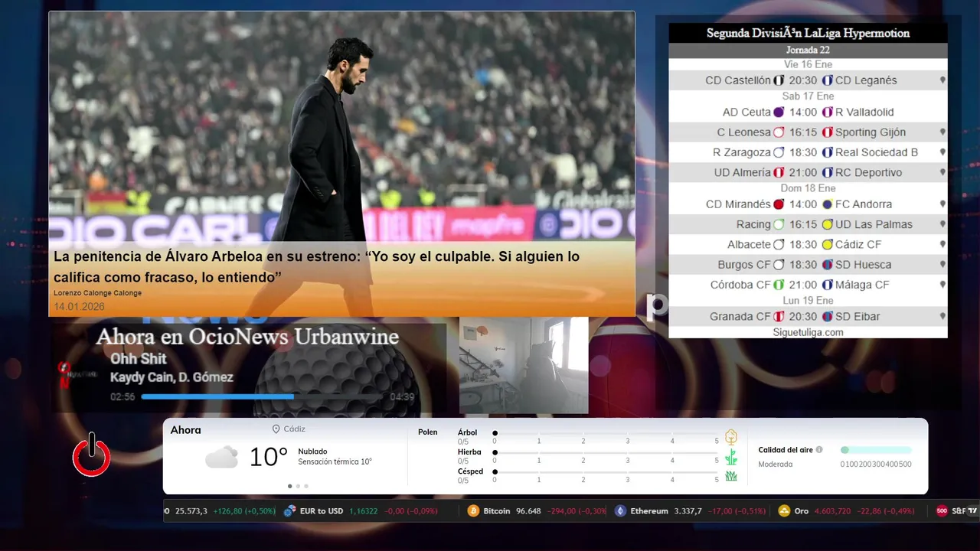The height and width of the screenshot is (551, 980).
Task: Click the FC Andorra crest icon
Action: click(827, 204)
